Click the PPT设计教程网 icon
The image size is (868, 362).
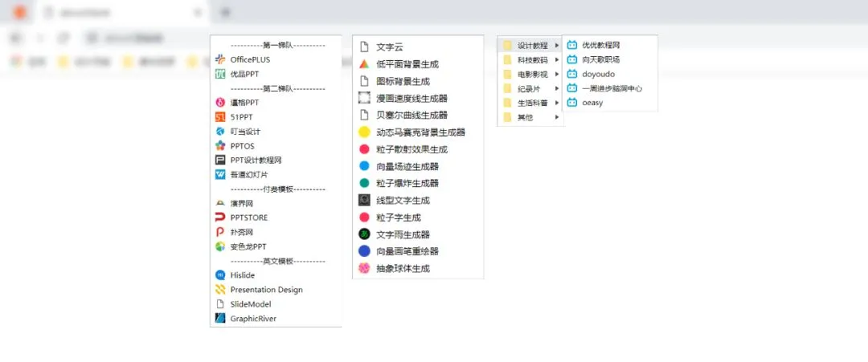point(219,161)
